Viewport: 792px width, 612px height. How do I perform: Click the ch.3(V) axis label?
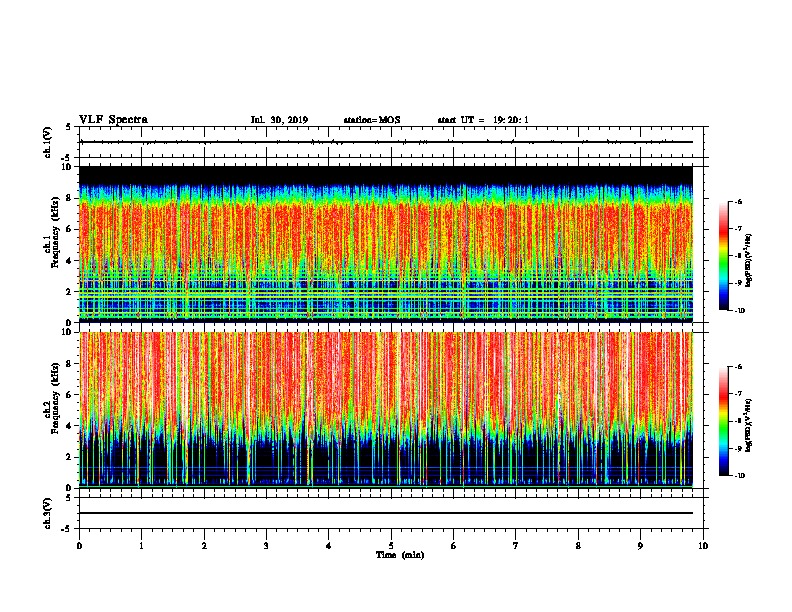[x=48, y=513]
